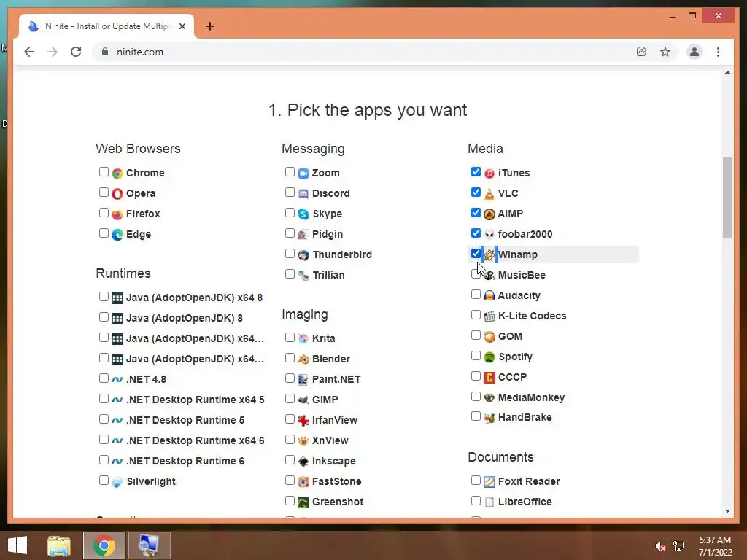Click the Silverlight icon
This screenshot has height=560, width=747.
[117, 482]
